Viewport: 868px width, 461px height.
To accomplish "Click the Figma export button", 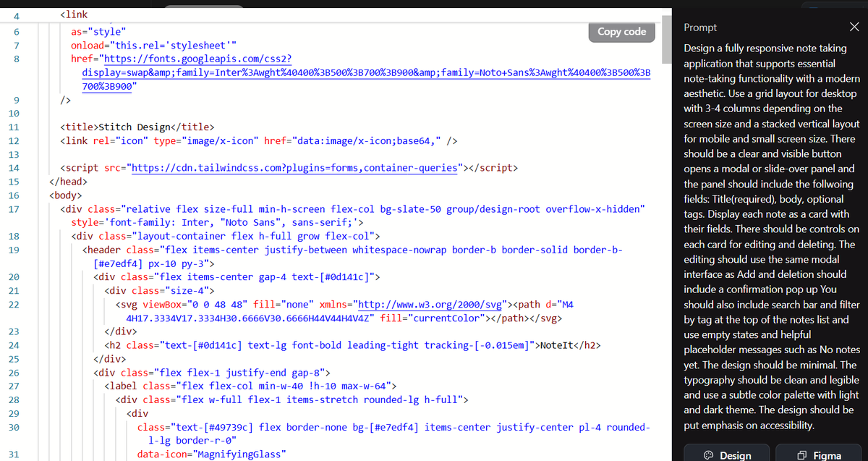I will (818, 454).
